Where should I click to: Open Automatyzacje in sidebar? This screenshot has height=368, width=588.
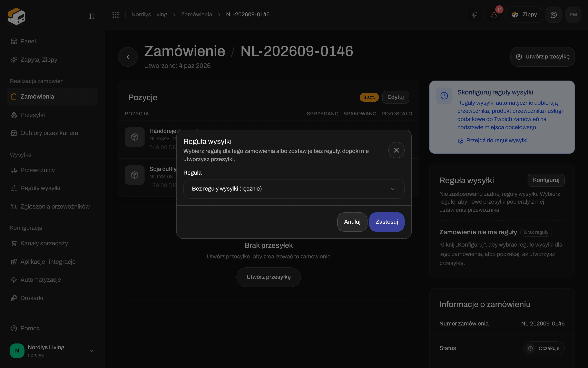tap(52, 280)
